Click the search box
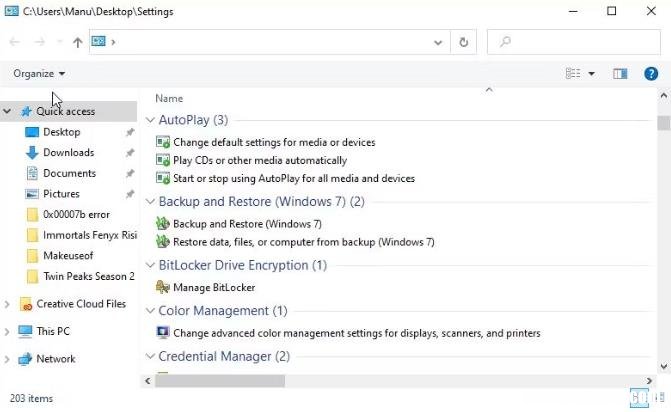The width and height of the screenshot is (671, 412). point(573,42)
